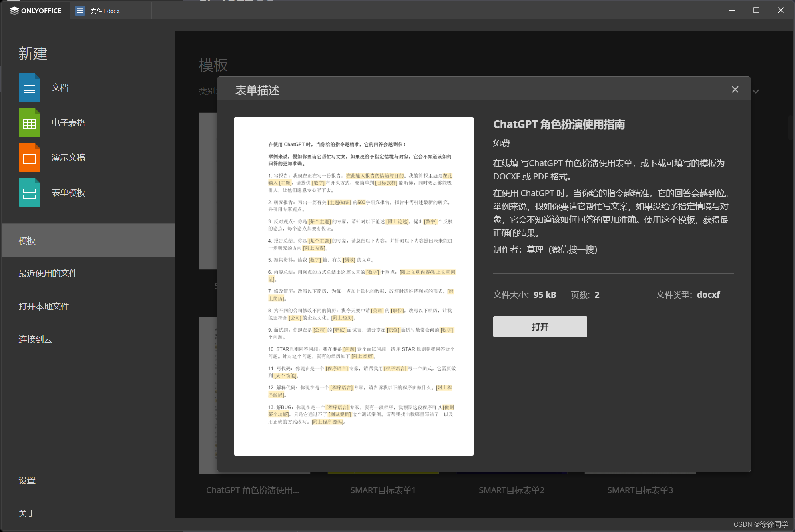Click the template preview page thumbnail

click(353, 286)
